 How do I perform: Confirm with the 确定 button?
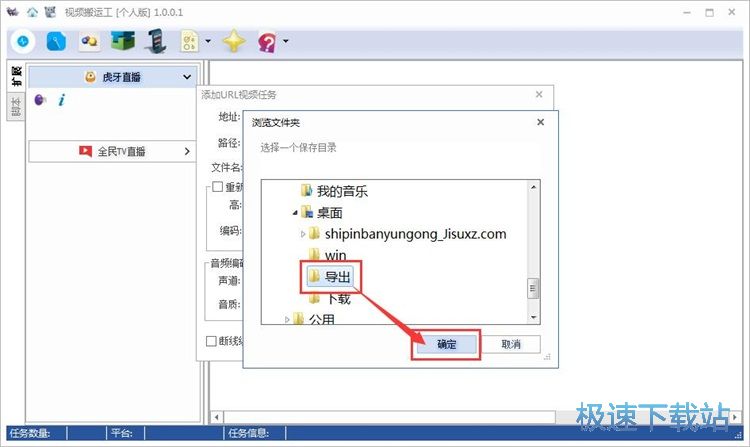[447, 344]
